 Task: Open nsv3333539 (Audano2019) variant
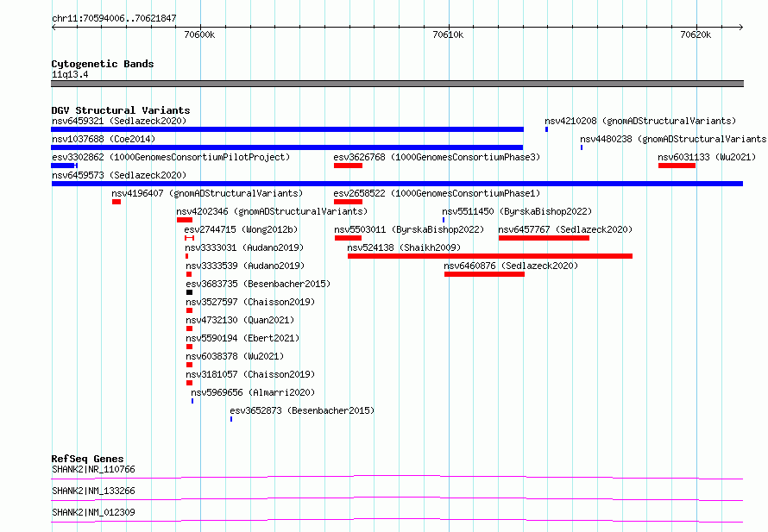click(245, 266)
